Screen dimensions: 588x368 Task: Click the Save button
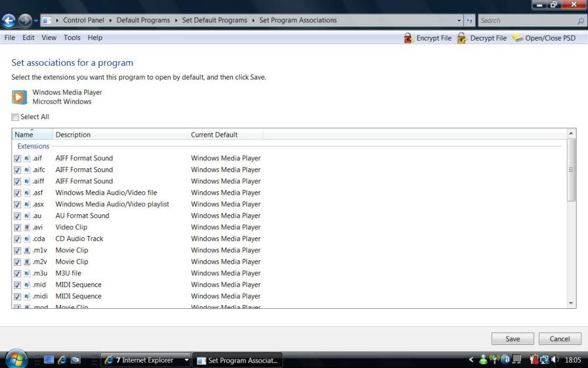click(513, 339)
